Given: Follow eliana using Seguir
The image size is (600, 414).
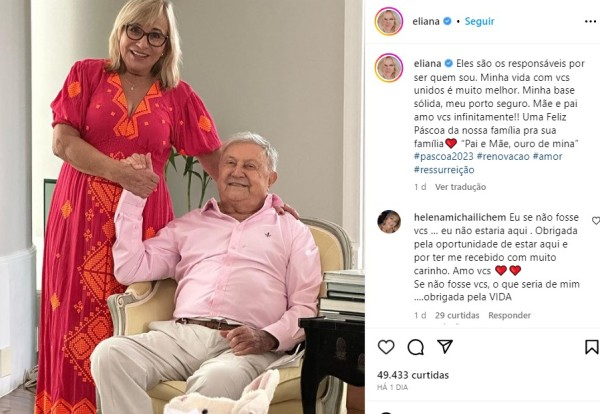Looking at the screenshot, I should point(479,21).
